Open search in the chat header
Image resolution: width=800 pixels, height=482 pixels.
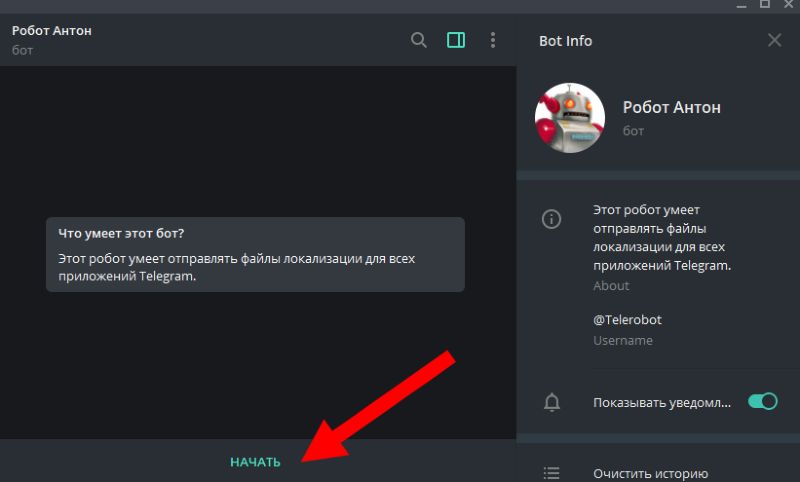click(418, 40)
